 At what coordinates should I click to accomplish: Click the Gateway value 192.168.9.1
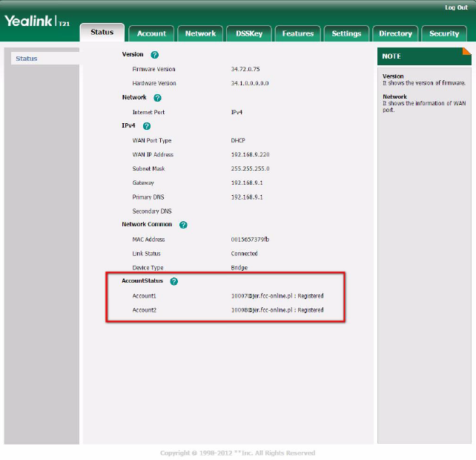click(247, 183)
